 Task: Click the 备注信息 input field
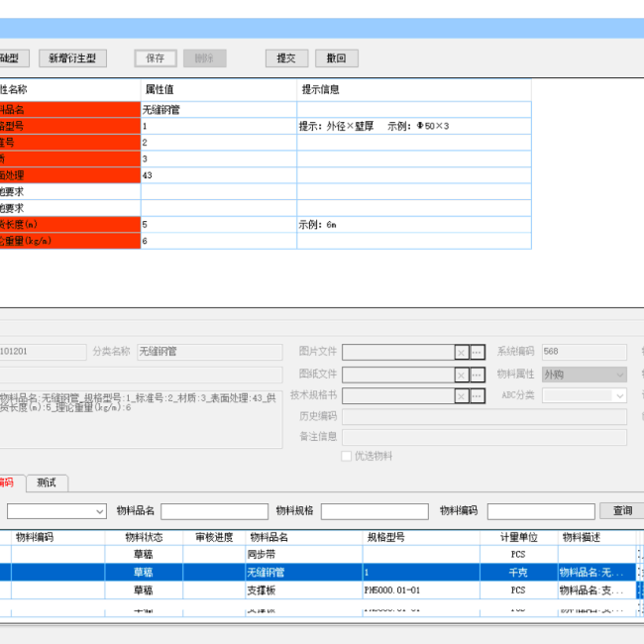click(484, 437)
